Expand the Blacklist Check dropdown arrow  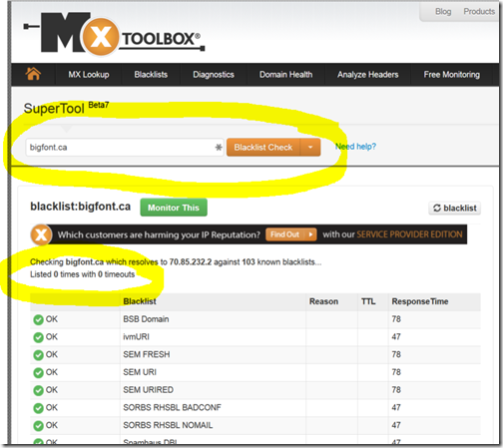click(x=310, y=147)
